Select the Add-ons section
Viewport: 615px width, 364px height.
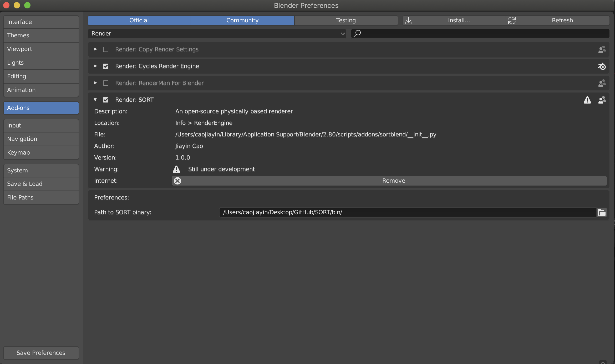click(41, 108)
